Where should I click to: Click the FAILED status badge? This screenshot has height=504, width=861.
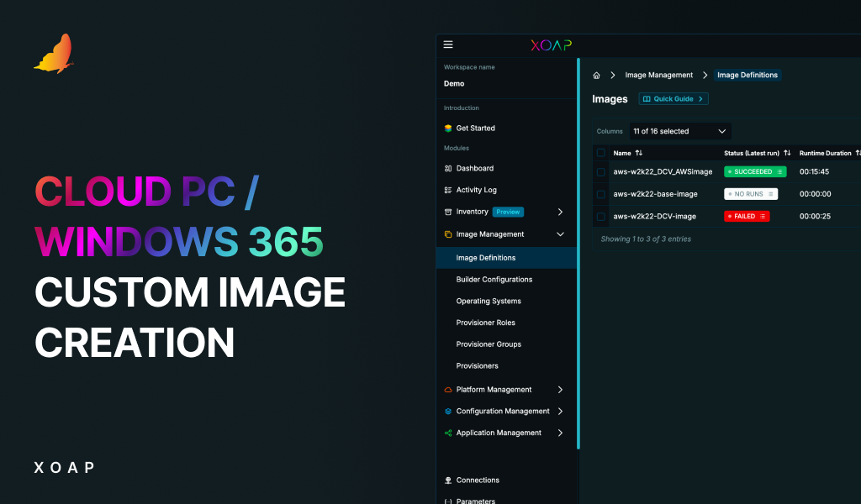747,217
